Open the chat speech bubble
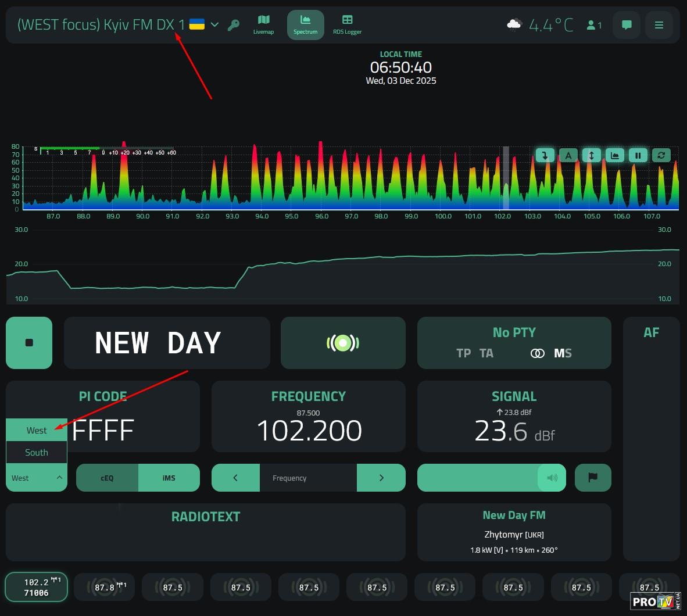687x616 pixels. pos(627,25)
